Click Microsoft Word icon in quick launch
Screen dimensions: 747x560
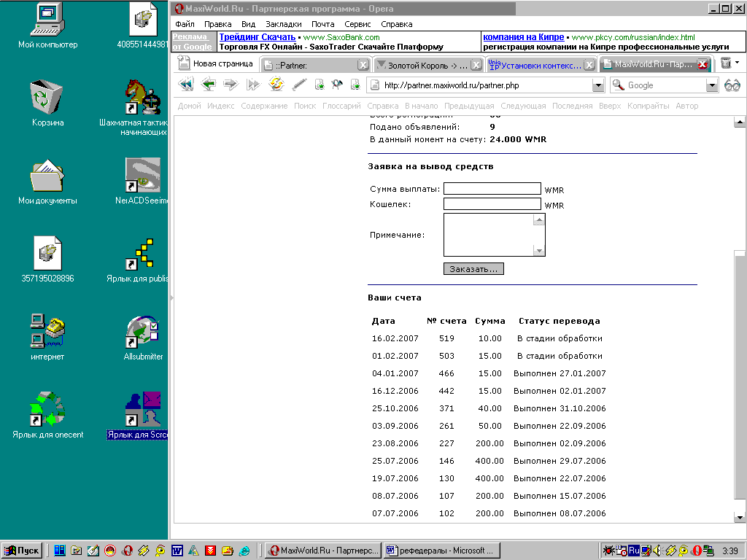coord(177,551)
